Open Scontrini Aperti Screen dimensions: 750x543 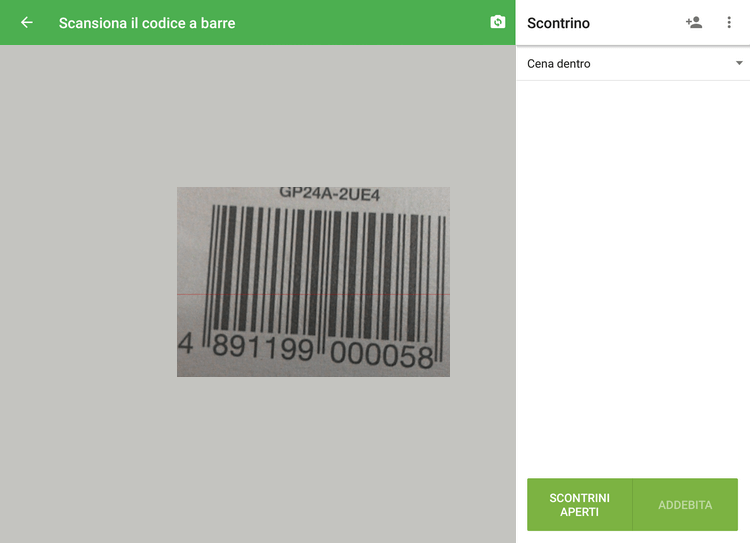pos(580,505)
